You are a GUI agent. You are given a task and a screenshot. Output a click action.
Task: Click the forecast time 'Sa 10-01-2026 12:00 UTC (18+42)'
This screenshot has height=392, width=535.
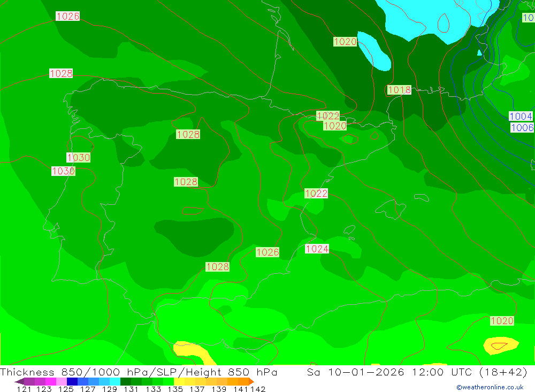tap(417, 372)
